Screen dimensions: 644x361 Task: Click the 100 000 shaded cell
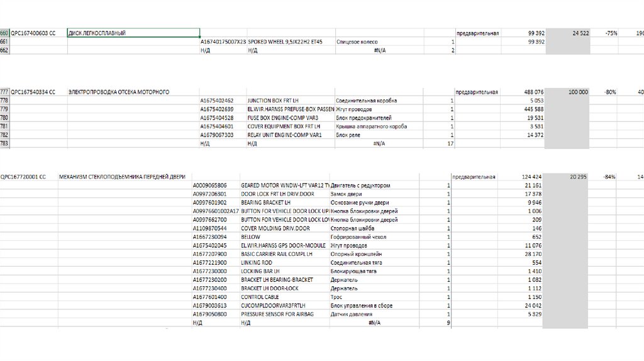tap(567, 92)
